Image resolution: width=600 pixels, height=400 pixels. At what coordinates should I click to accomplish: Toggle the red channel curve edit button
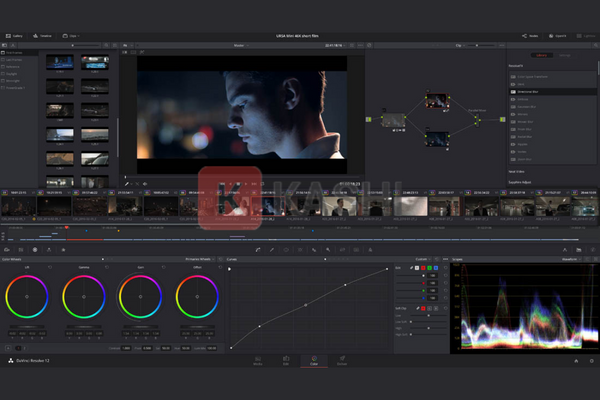click(423, 268)
